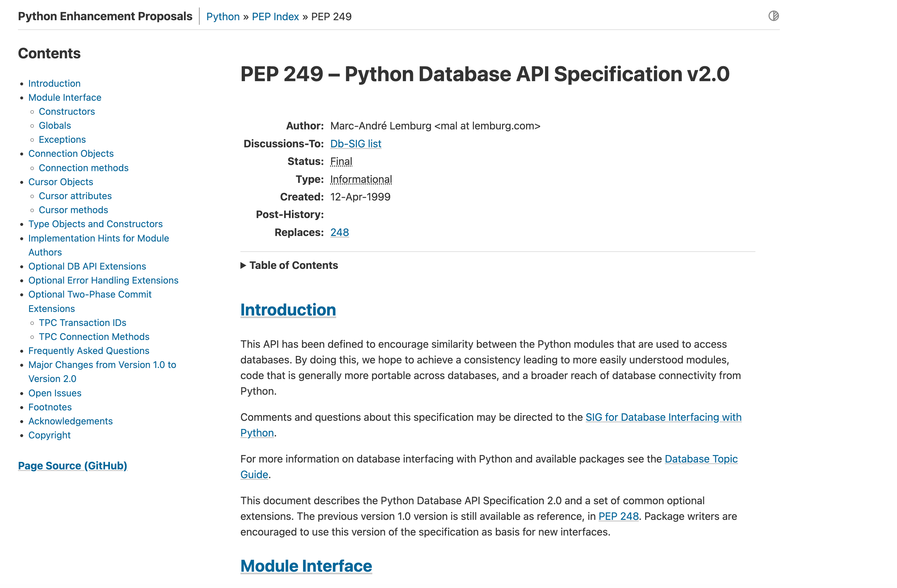897x588 pixels.
Task: Jump to Cursor methods in Contents
Action: coord(73,210)
